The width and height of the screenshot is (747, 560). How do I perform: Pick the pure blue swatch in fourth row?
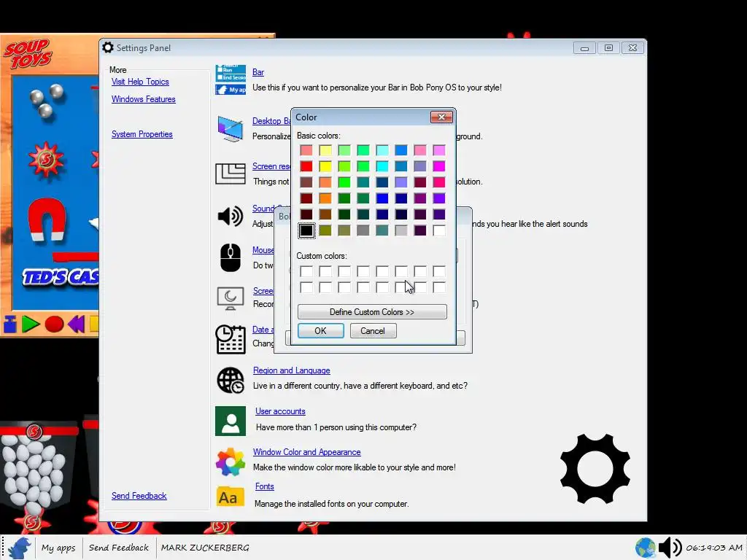pos(382,198)
